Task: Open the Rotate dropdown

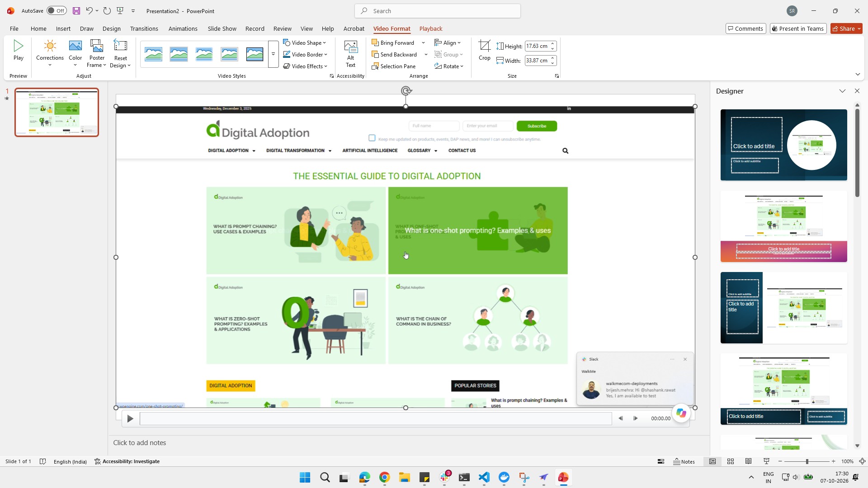Action: point(449,66)
